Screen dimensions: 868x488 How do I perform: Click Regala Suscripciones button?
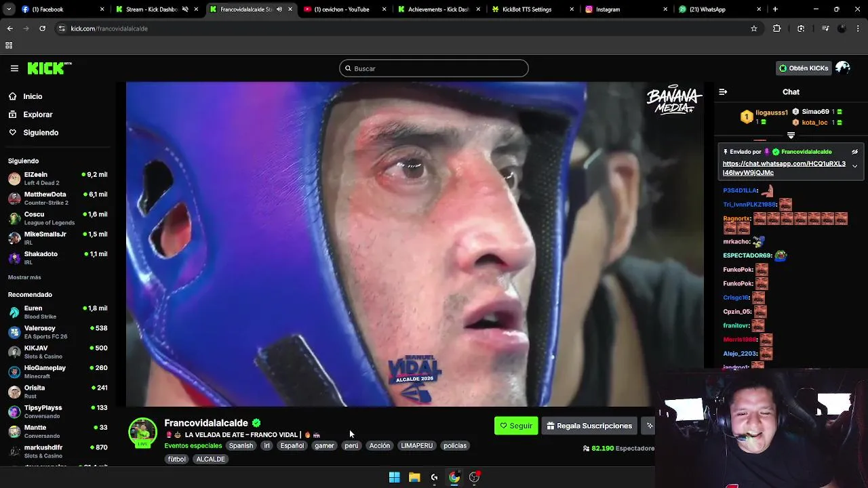589,426
